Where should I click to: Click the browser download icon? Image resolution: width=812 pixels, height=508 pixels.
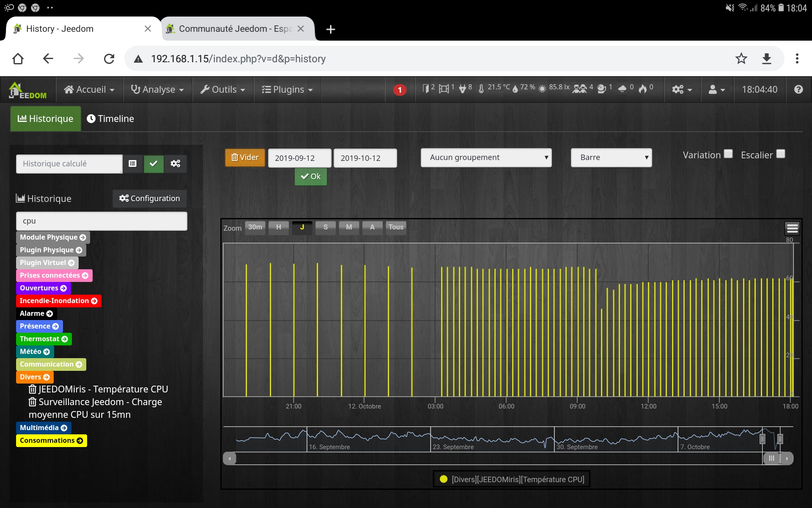[767, 58]
